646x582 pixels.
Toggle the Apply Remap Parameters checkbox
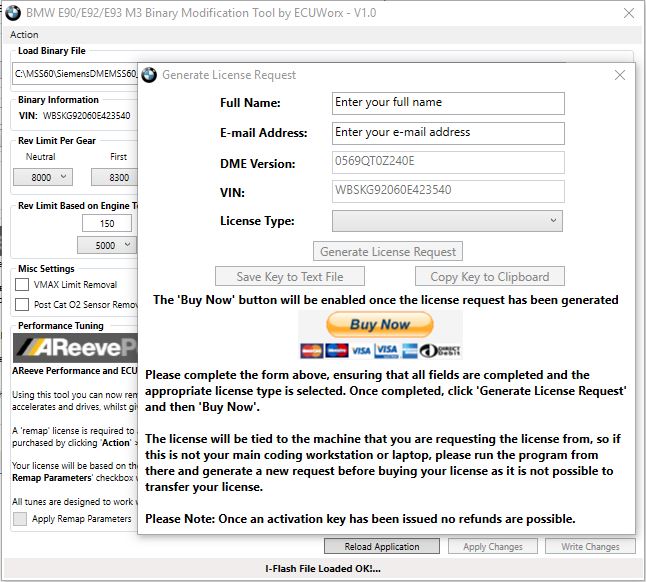click(x=20, y=519)
